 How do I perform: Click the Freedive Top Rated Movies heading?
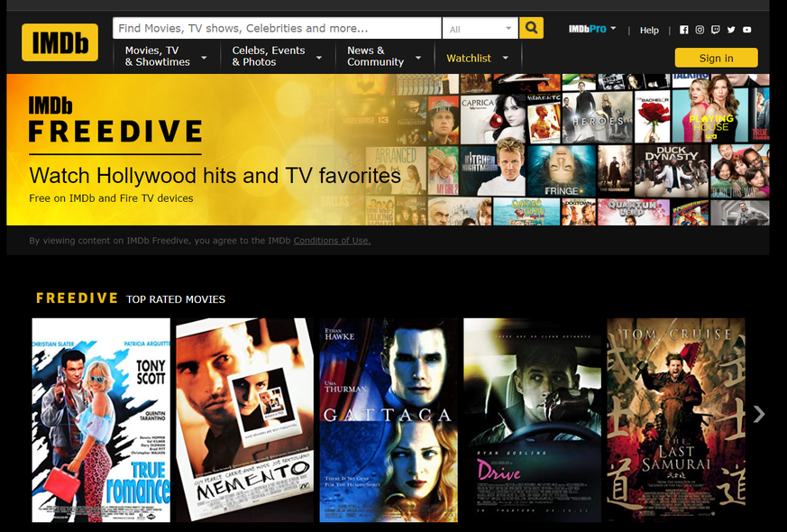(x=131, y=298)
